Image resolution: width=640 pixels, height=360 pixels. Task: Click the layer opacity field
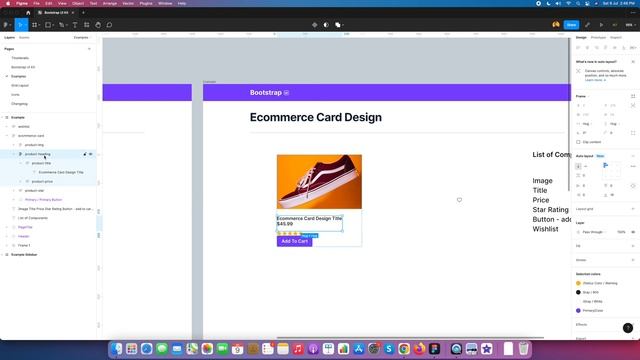tap(621, 232)
